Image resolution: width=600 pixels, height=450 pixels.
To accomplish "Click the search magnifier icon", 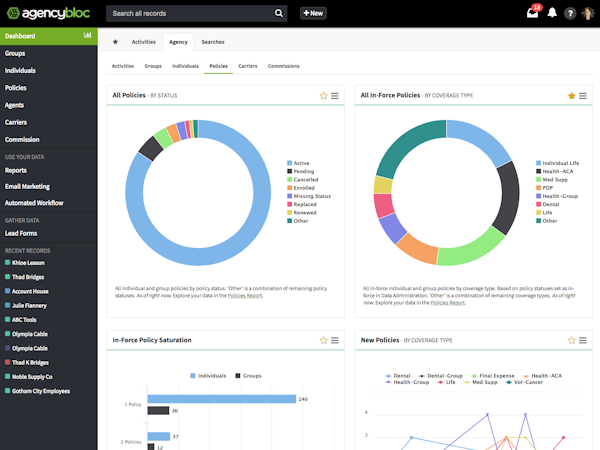I will (x=279, y=13).
